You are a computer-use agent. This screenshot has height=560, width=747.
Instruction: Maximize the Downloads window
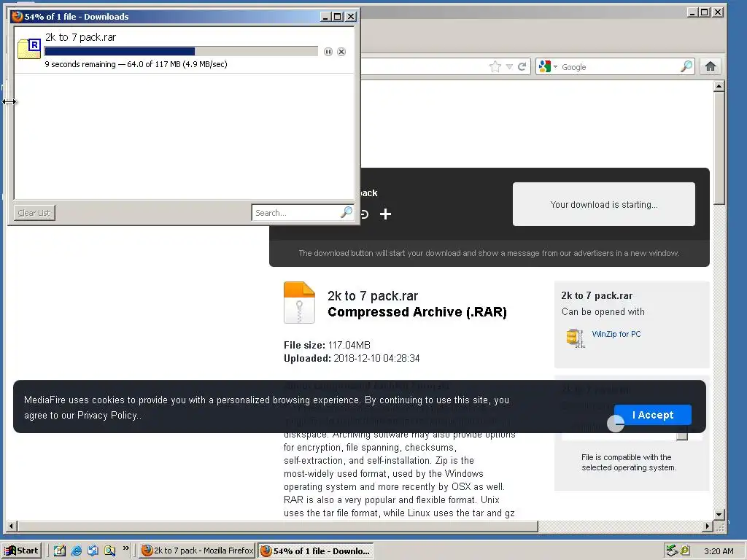[x=337, y=17]
